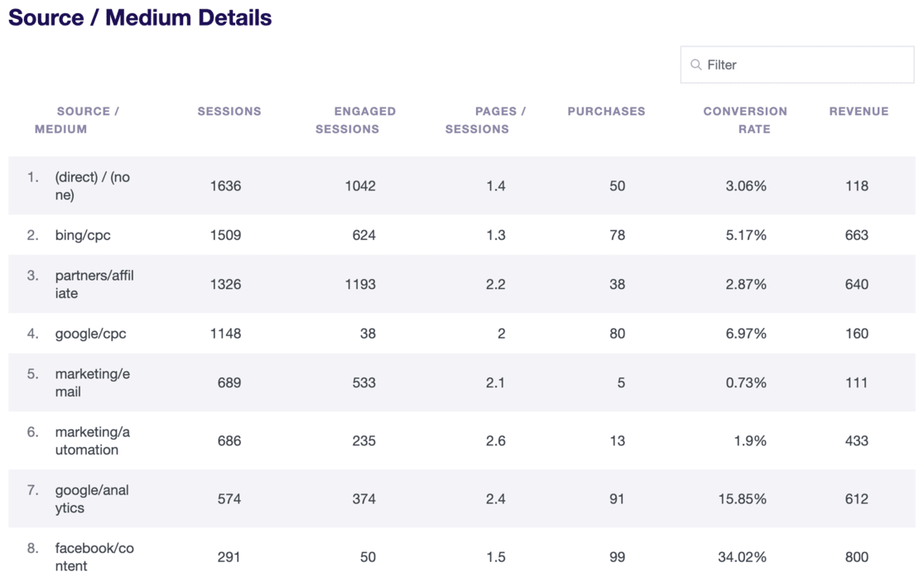
Task: Click purchases value 78
Action: tap(617, 235)
